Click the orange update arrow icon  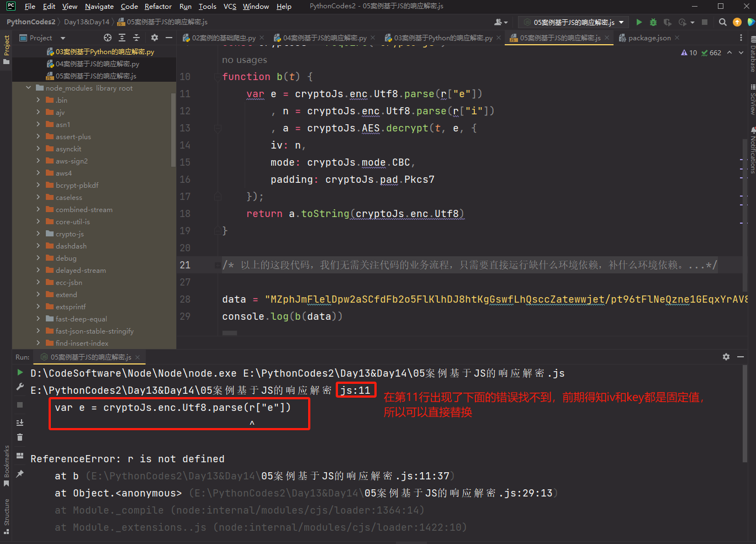click(737, 22)
